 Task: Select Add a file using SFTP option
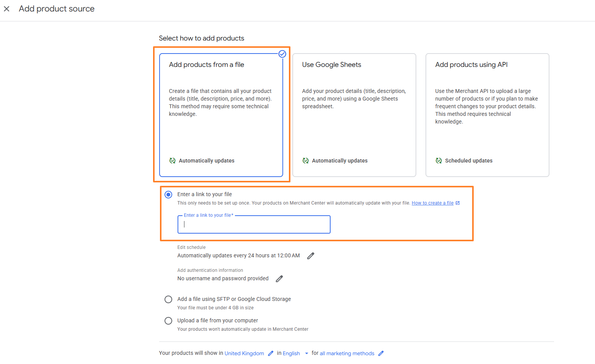pyautogui.click(x=168, y=299)
